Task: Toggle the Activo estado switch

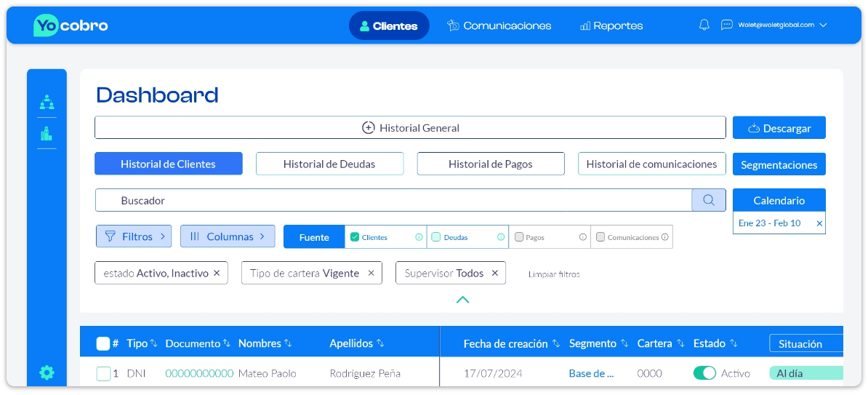Action: 704,373
